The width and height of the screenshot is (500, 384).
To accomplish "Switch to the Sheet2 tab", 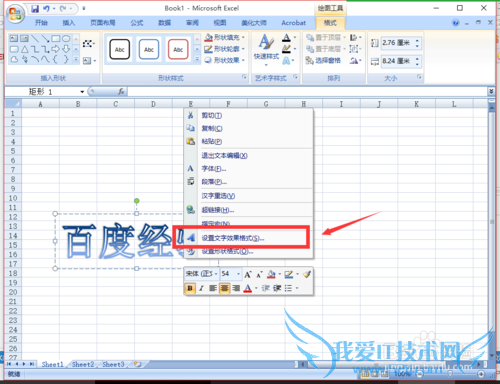I will (83, 364).
